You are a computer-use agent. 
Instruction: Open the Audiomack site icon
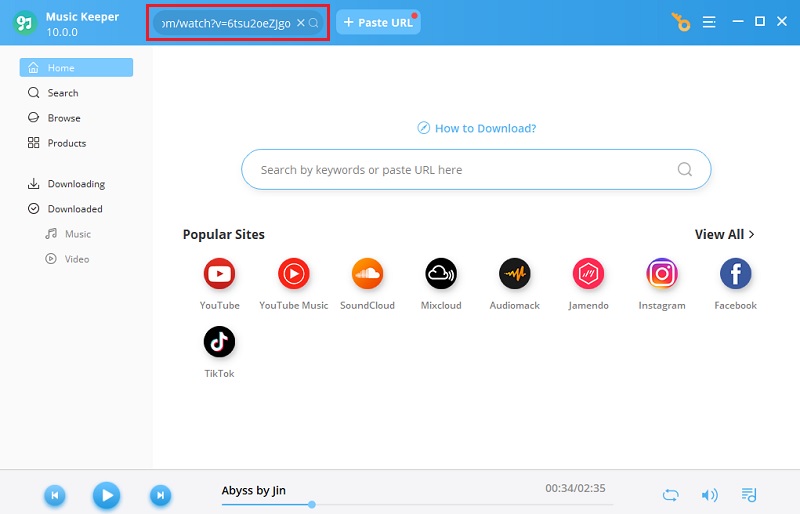click(x=515, y=274)
